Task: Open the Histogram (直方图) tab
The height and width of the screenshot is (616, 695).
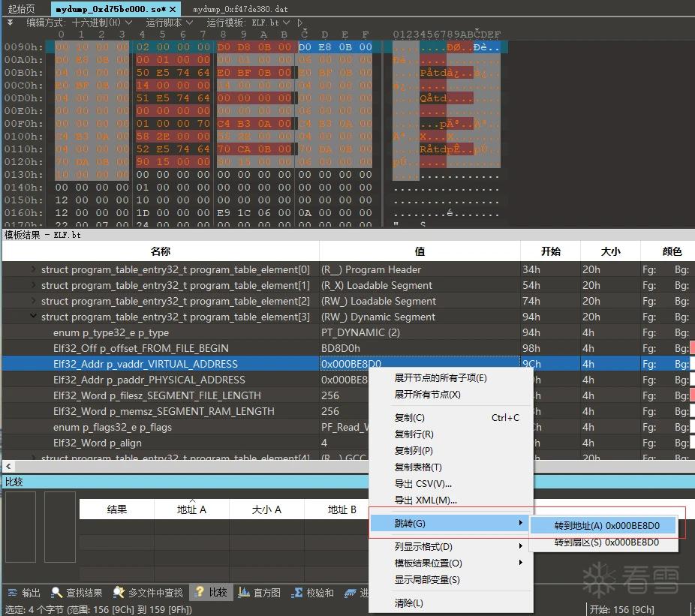Action: pos(259,593)
